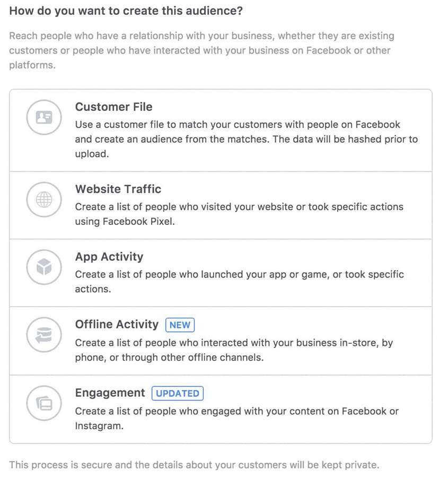Viewport: 448px width, 478px height.
Task: Open the App Activity option title
Action: point(109,257)
